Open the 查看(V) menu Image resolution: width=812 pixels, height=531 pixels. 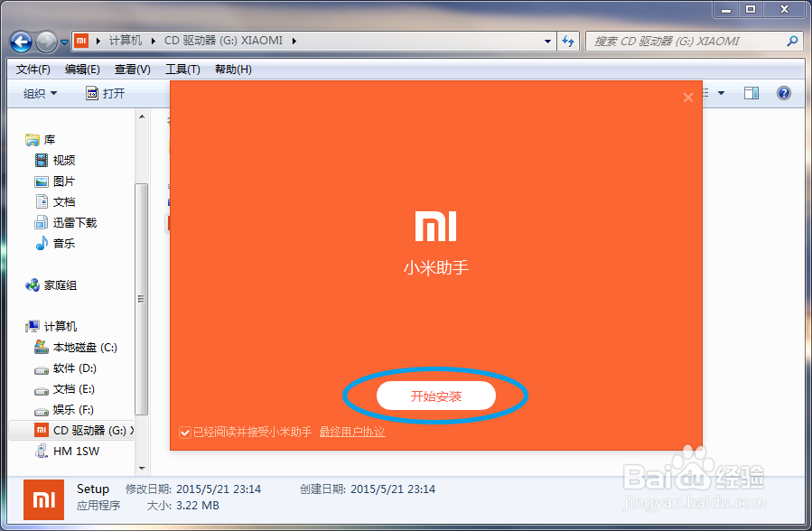[x=133, y=70]
